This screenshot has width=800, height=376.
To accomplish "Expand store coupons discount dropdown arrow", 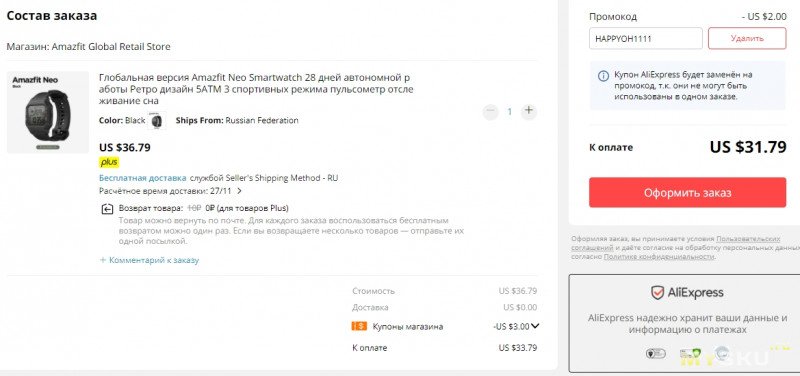I will [535, 326].
